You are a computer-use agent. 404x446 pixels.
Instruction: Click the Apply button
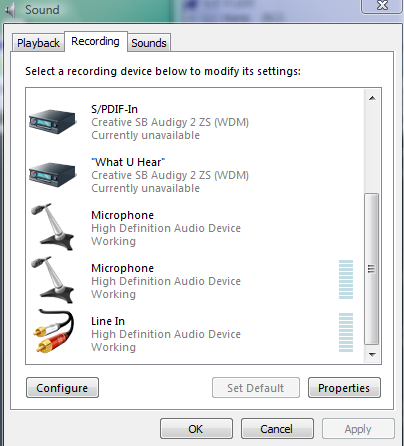point(358,429)
